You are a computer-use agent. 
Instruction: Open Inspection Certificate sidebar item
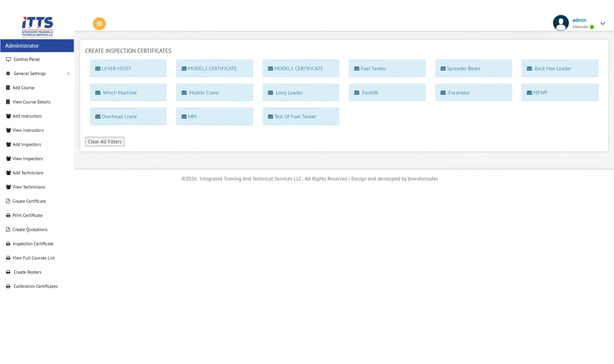(33, 244)
